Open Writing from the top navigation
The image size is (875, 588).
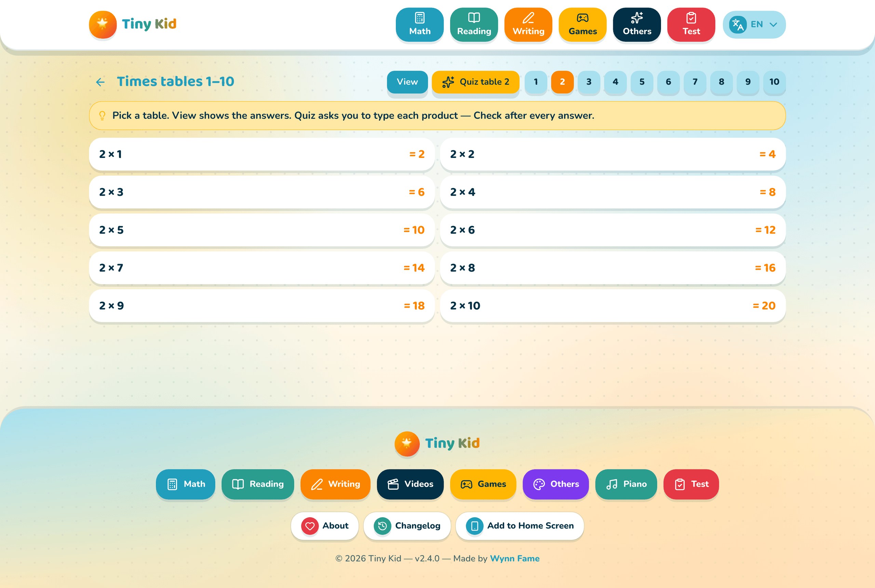tap(528, 24)
